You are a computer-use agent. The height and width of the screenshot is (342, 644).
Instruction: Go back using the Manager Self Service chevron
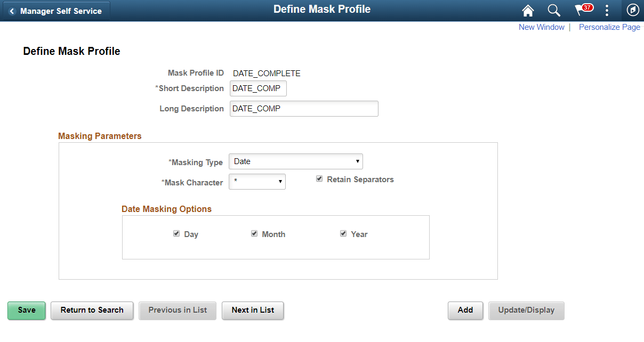(x=12, y=10)
